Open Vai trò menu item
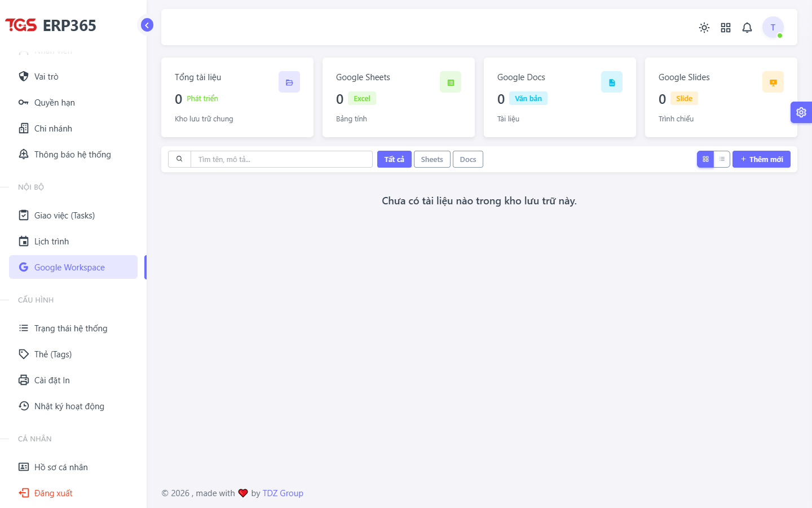Viewport: 812px width, 508px height. pos(73,76)
